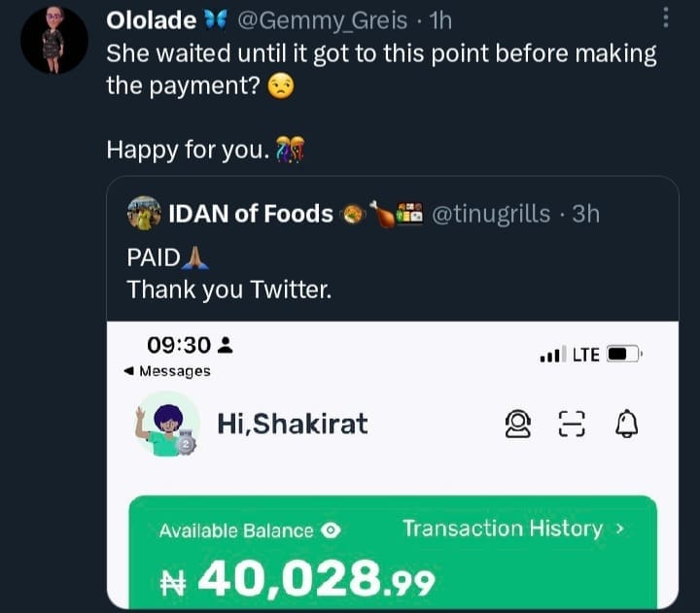Open the tweet's three-dot more menu

click(x=665, y=17)
